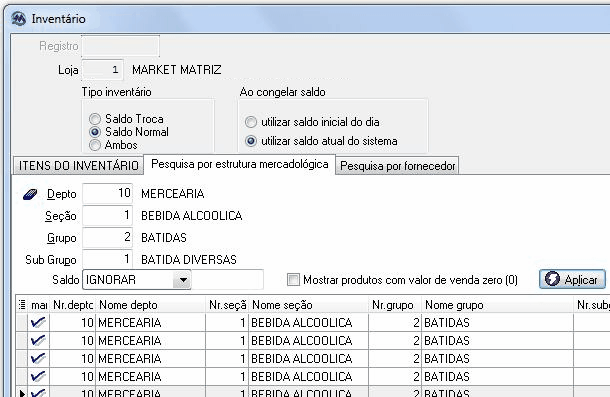
Task: Select the Saldo Normal radio button
Action: tap(95, 132)
